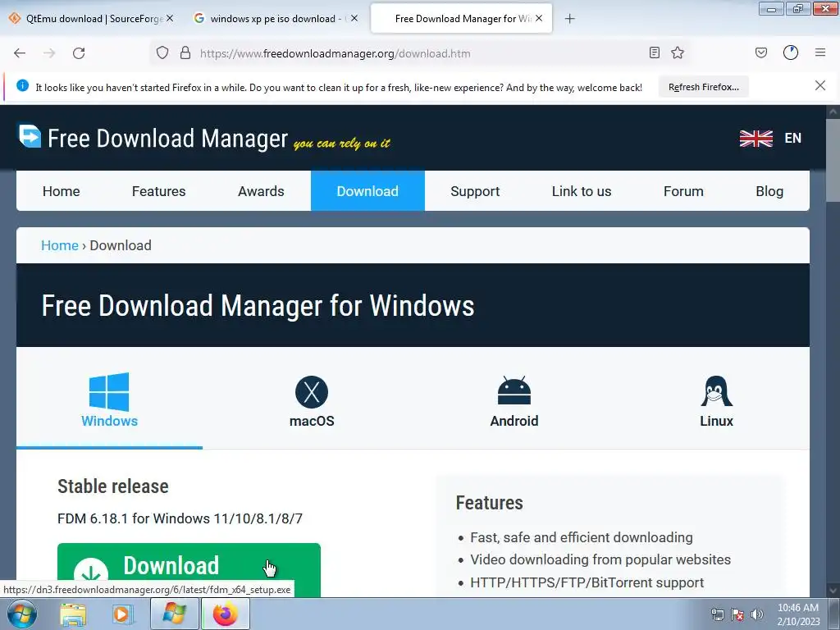Save page to Pocket icon
This screenshot has width=840, height=630.
[761, 52]
